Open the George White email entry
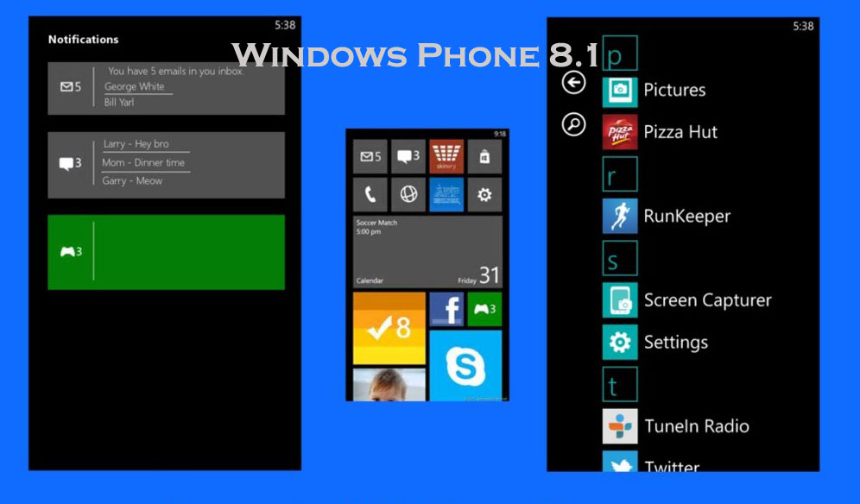Screen dimensions: 860x504 (135, 86)
